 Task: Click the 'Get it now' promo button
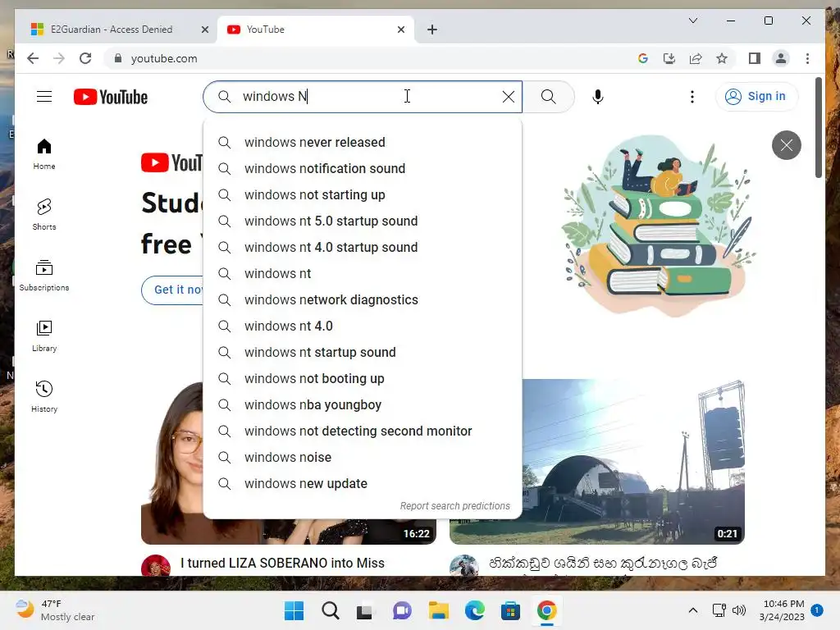tap(173, 290)
